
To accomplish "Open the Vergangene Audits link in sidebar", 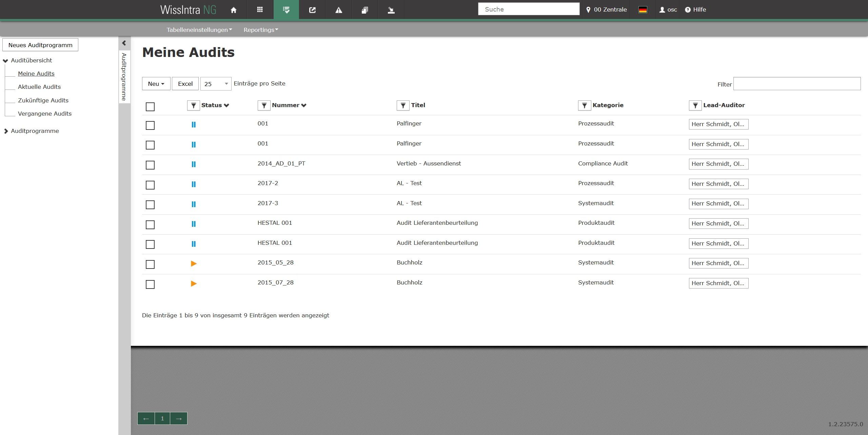I will pyautogui.click(x=44, y=114).
